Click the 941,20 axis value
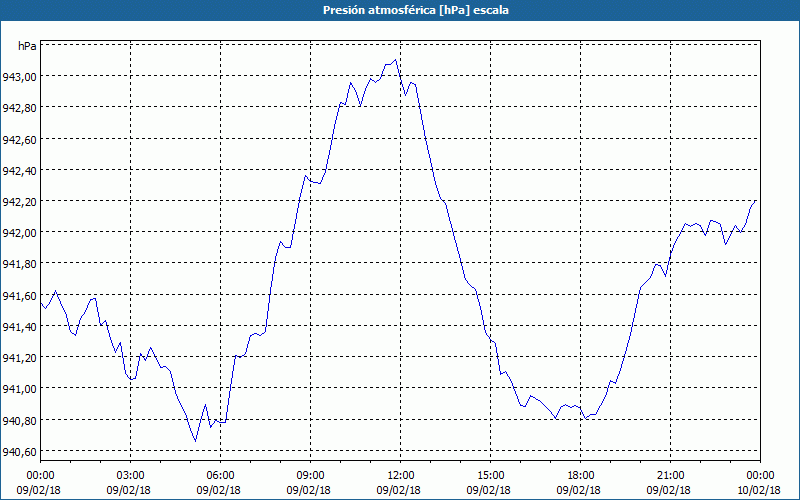 19,358
